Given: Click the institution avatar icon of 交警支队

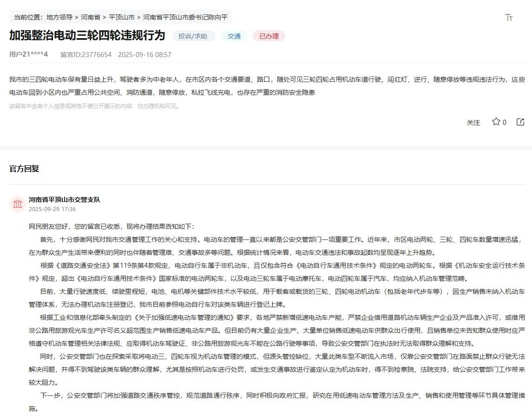Looking at the screenshot, I should [x=18, y=204].
